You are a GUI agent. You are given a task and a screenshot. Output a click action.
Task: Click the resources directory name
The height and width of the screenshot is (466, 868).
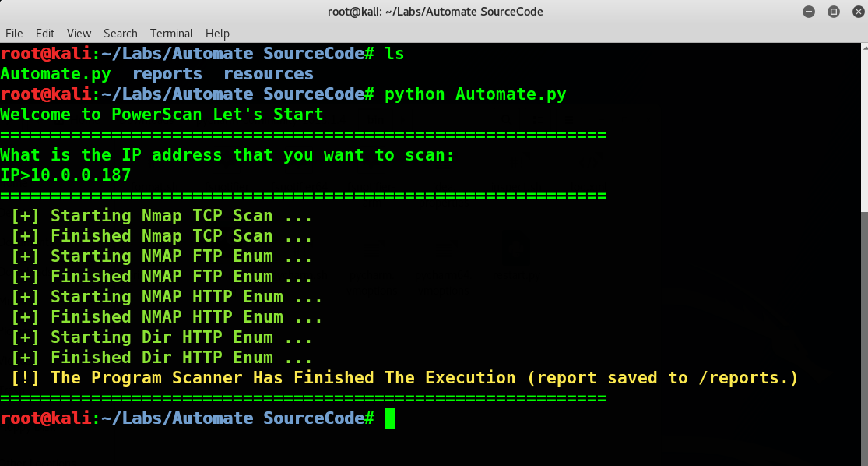(269, 74)
